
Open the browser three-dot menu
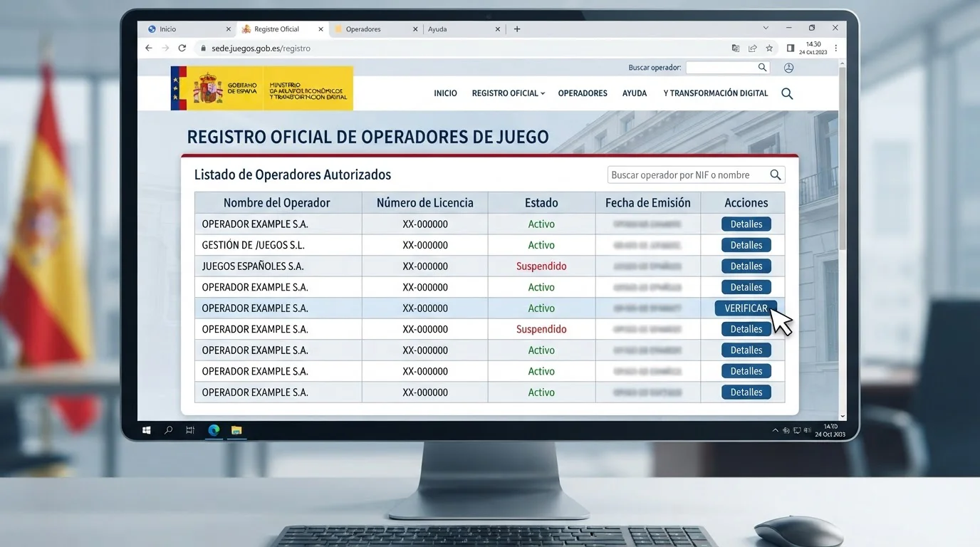[x=836, y=48]
